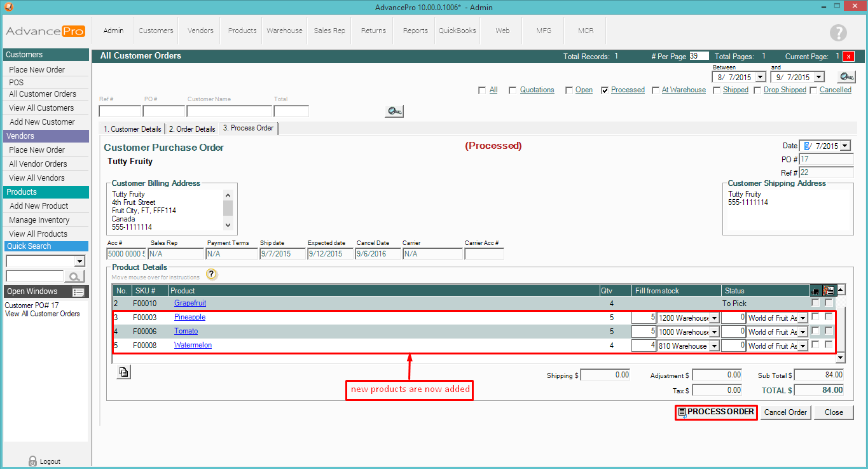Open the Quick Search category dropdown
The height and width of the screenshot is (469, 868).
[79, 262]
